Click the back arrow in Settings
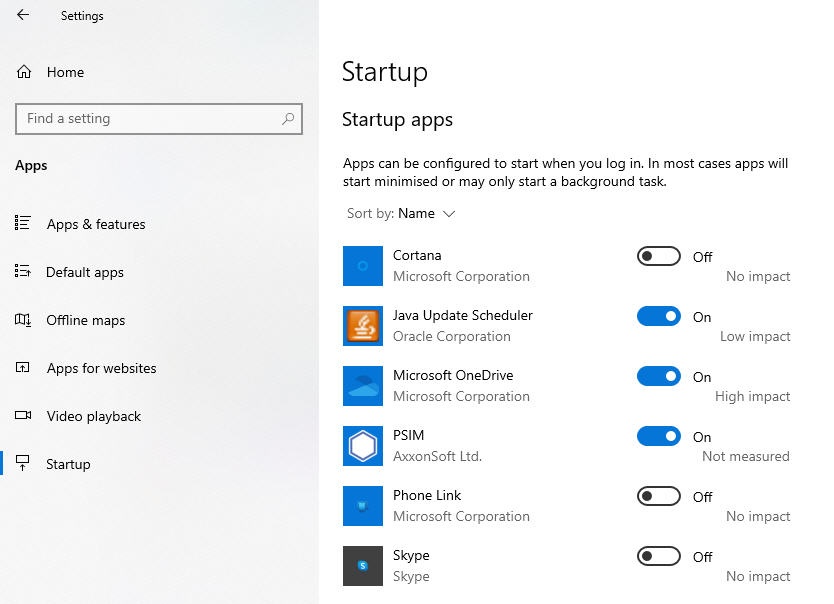Image resolution: width=834 pixels, height=604 pixels. (x=23, y=15)
